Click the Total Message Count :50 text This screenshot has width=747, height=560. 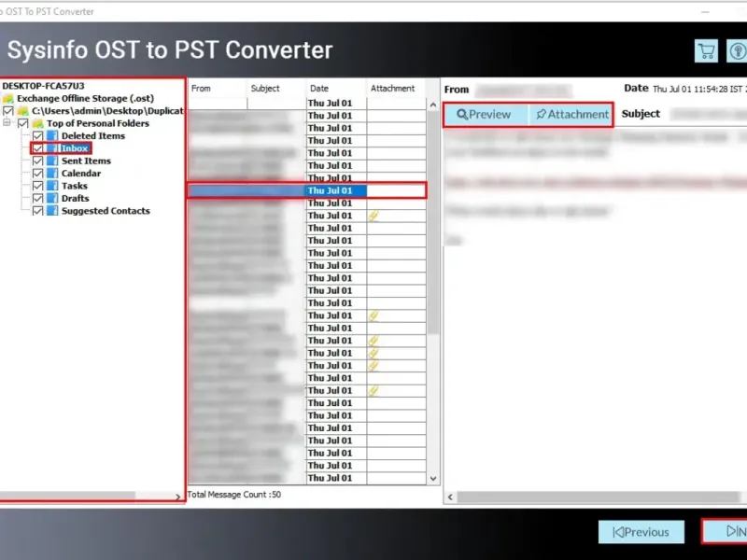coord(234,495)
